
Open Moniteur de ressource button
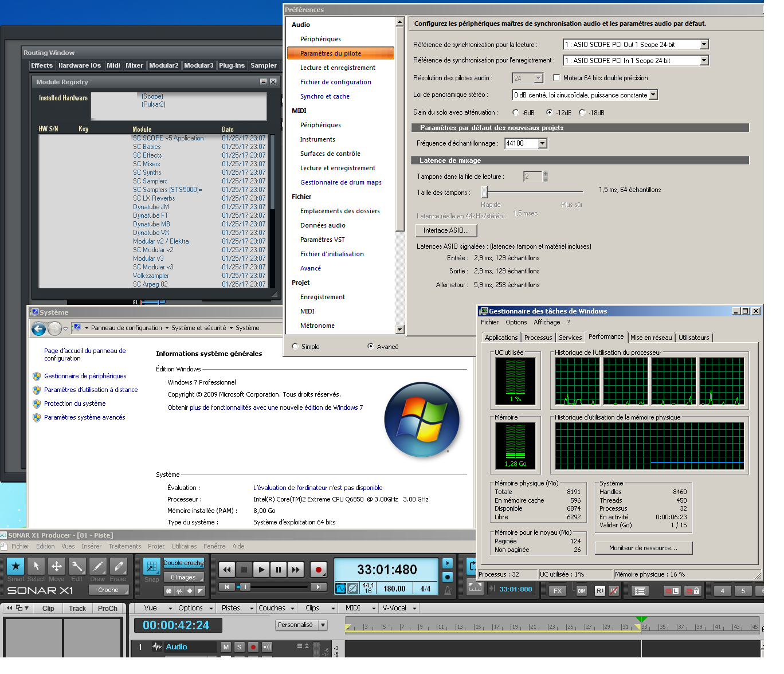(643, 548)
